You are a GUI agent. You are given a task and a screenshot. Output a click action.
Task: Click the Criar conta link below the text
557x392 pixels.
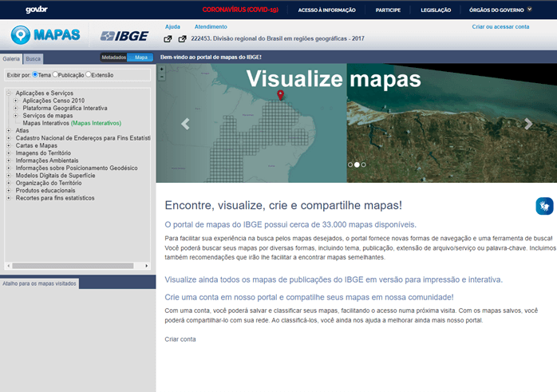coord(180,339)
